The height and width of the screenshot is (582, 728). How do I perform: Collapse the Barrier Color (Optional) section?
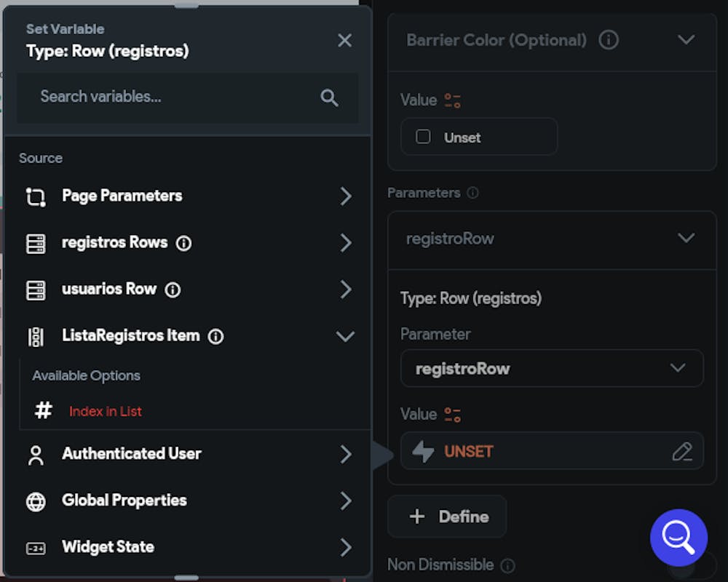686,40
